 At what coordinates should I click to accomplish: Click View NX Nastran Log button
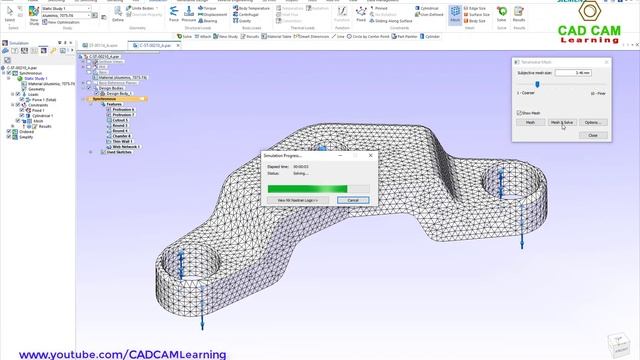pos(298,200)
